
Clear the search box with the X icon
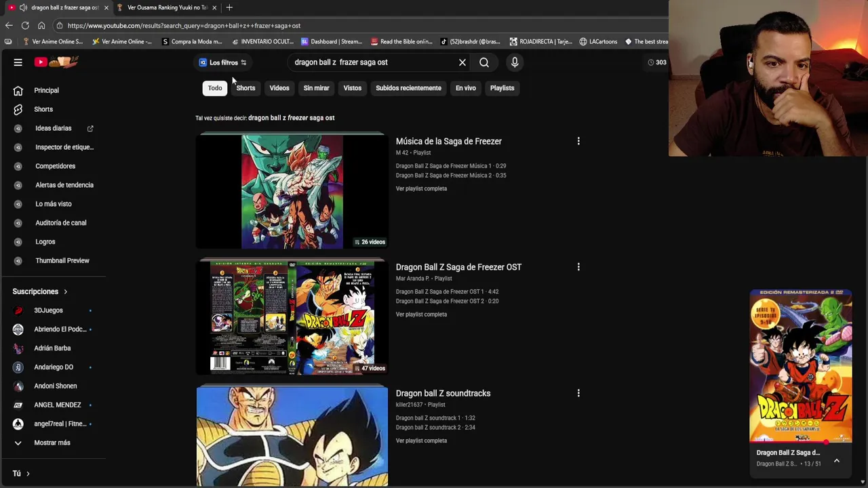(x=462, y=62)
